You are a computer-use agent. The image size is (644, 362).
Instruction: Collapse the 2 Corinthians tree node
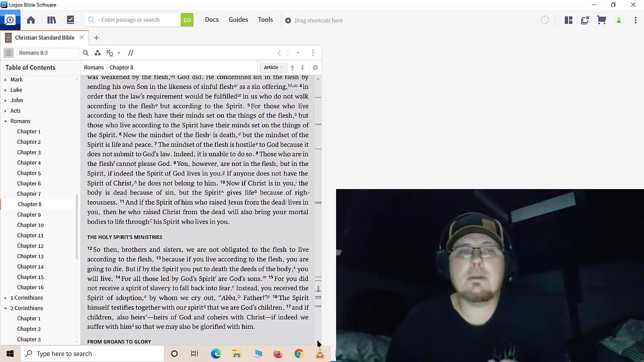click(x=6, y=308)
